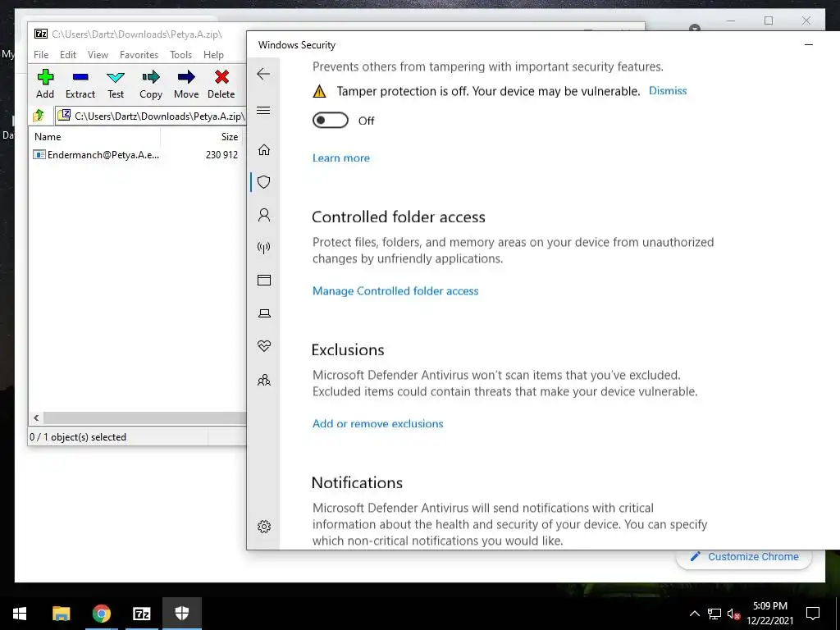Open Account protection person icon

pyautogui.click(x=263, y=215)
